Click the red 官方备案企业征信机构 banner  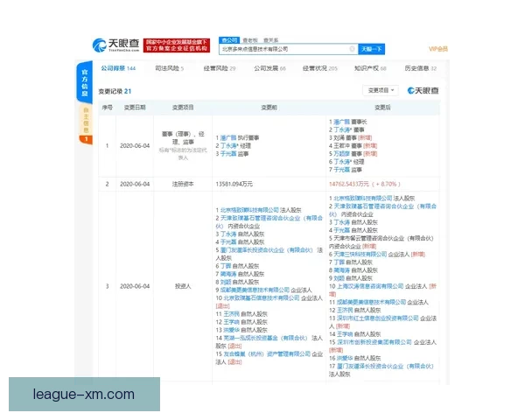click(177, 45)
